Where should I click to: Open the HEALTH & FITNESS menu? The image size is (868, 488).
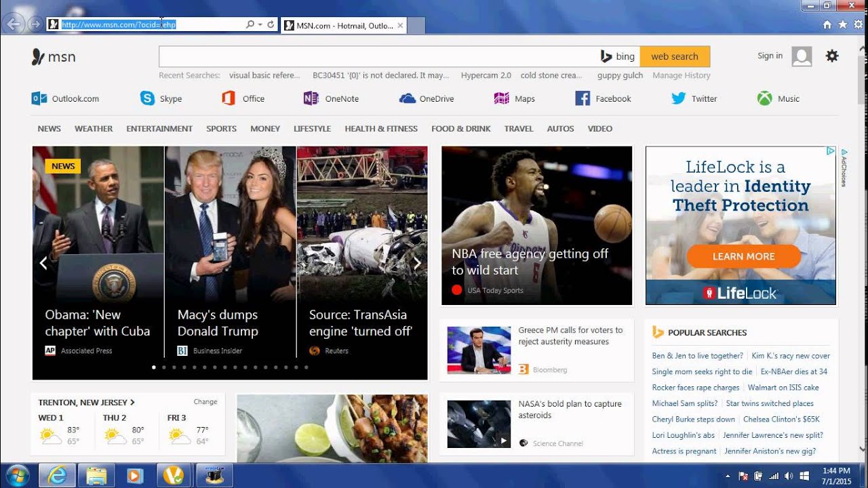tap(381, 128)
